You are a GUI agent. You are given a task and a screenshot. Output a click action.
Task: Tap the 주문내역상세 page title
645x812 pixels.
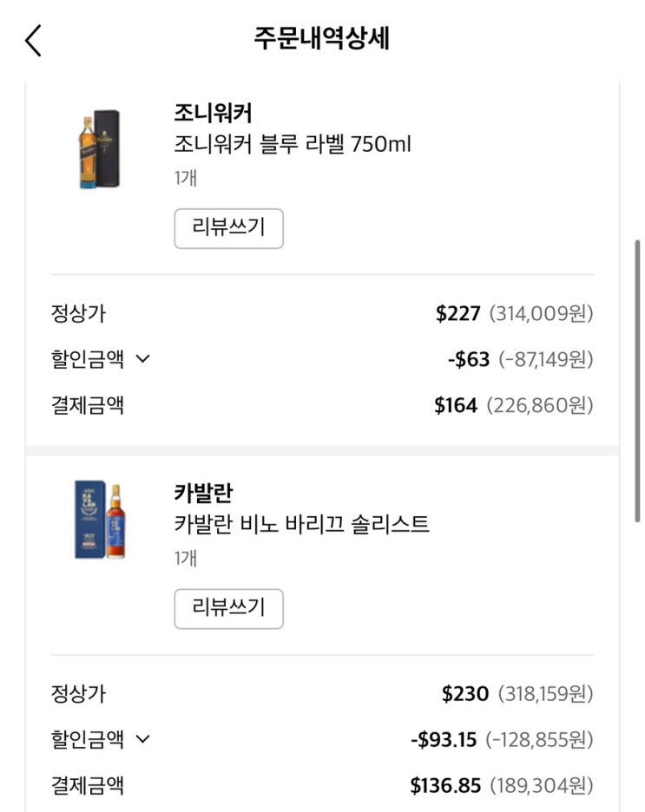[322, 39]
